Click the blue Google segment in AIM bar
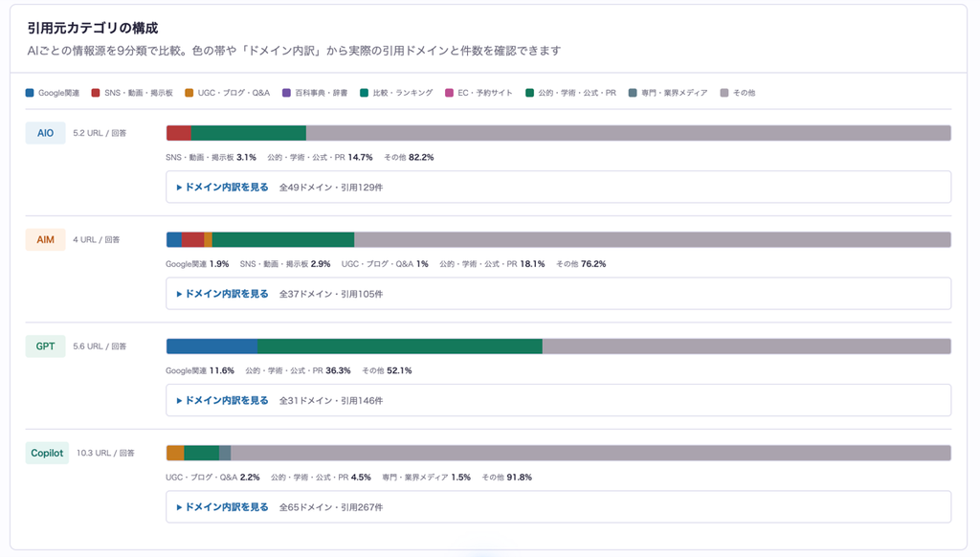The width and height of the screenshot is (980, 557). [x=174, y=239]
